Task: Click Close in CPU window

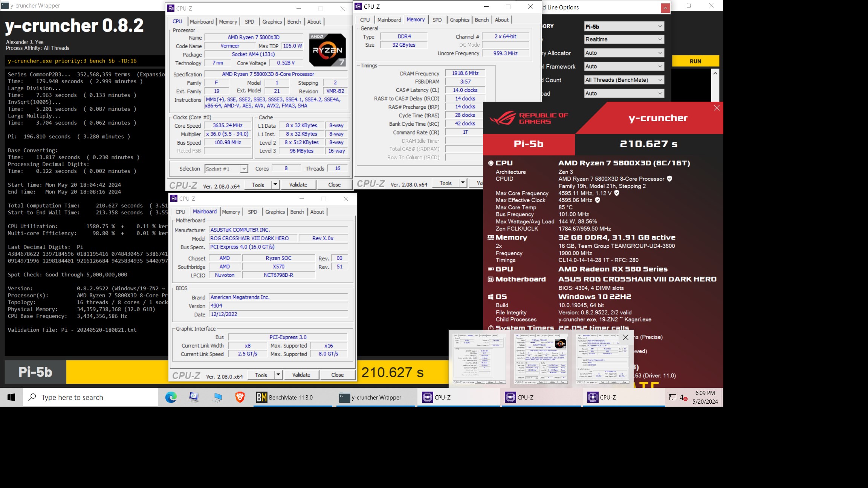Action: pyautogui.click(x=334, y=185)
